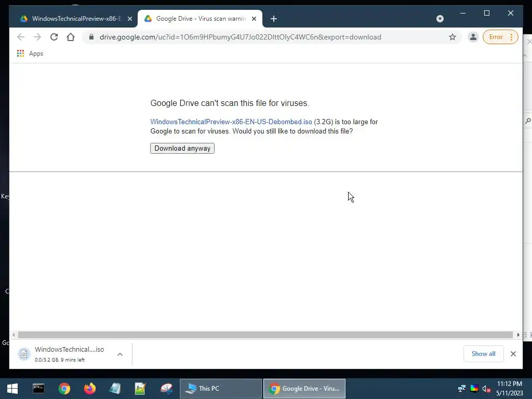Viewport: 532px width, 399px height.
Task: Maximize the Chrome window
Action: click(486, 13)
